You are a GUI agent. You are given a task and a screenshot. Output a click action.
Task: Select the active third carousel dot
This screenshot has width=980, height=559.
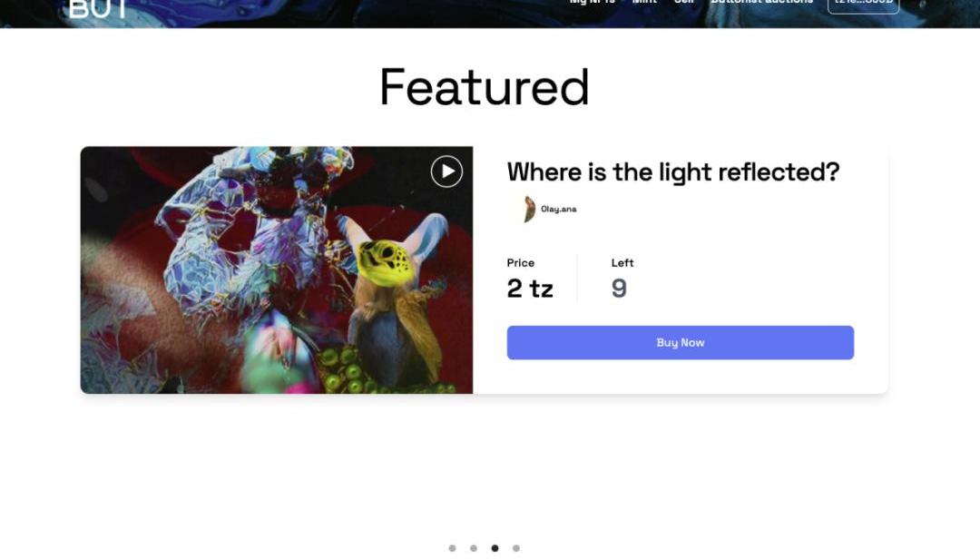click(x=495, y=548)
